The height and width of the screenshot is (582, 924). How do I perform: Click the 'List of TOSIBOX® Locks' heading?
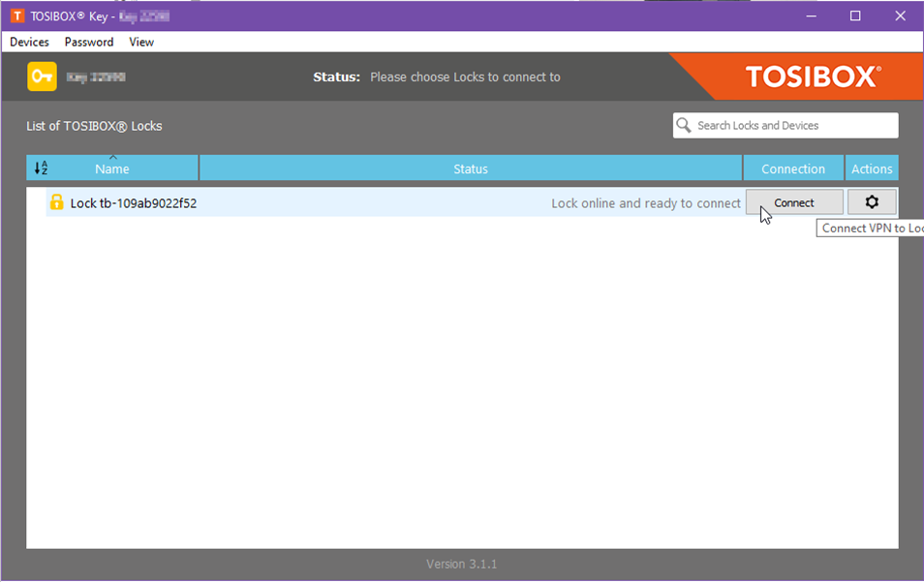94,126
